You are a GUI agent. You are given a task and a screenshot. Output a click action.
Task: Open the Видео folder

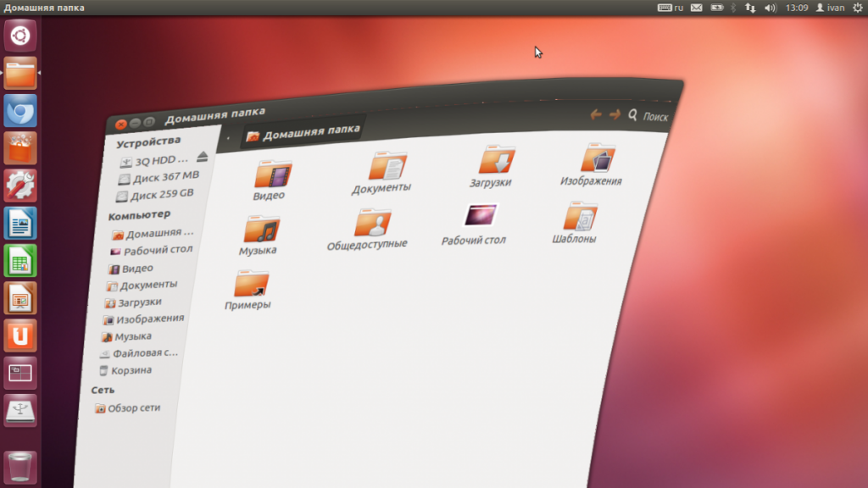coord(272,175)
